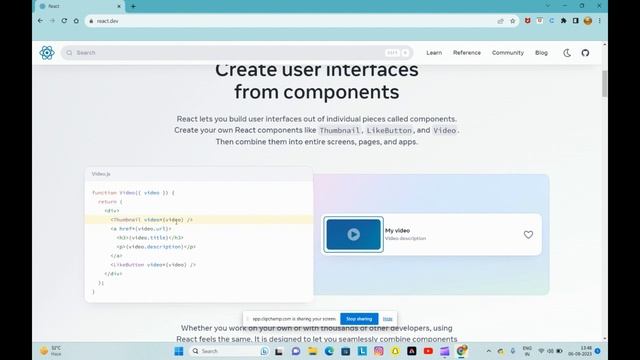Open the tab search chevron in the title bar
Image resolution: width=640 pixels, height=360 pixels.
point(548,6)
